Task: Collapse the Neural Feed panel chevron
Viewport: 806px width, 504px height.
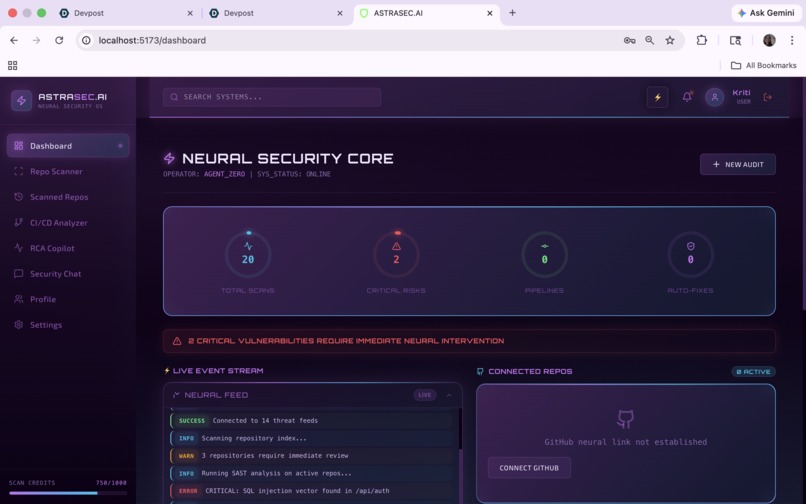Action: [449, 395]
